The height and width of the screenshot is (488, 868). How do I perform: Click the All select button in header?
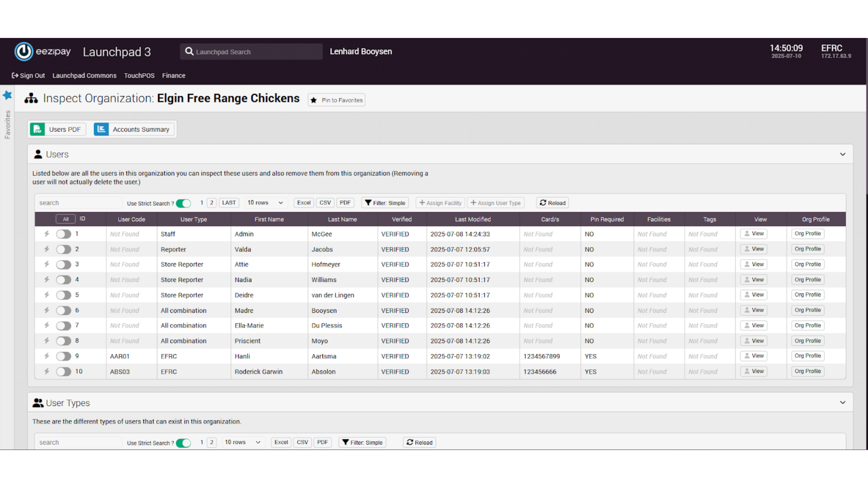tap(66, 219)
